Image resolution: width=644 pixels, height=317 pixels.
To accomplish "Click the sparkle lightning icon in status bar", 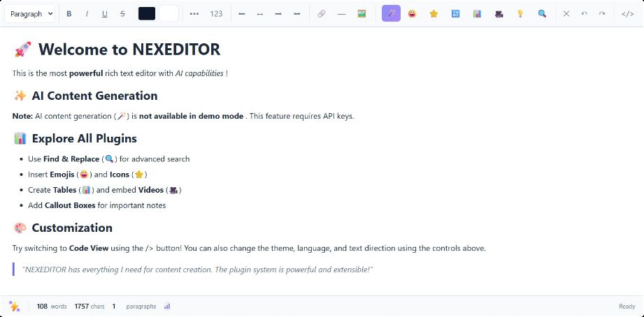I will [x=15, y=306].
